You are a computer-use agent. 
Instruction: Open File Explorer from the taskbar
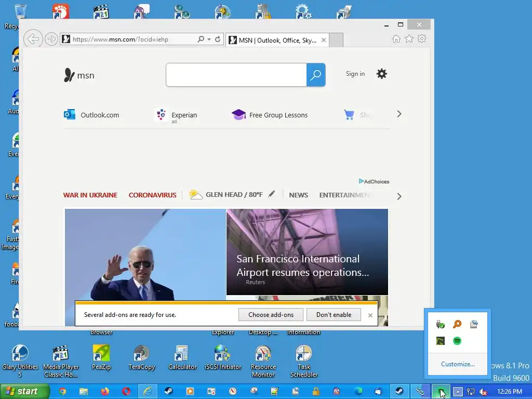click(84, 391)
